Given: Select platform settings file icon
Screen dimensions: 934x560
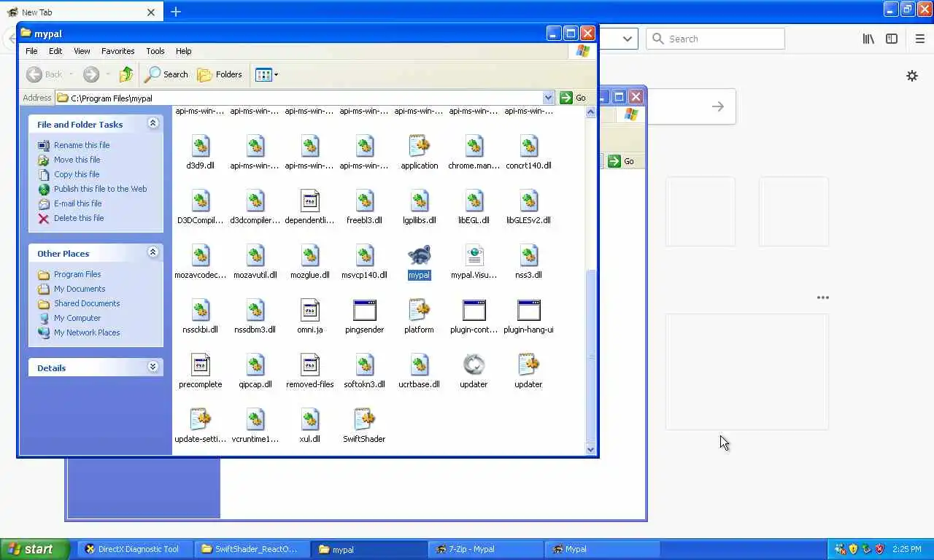Looking at the screenshot, I should click(x=420, y=310).
